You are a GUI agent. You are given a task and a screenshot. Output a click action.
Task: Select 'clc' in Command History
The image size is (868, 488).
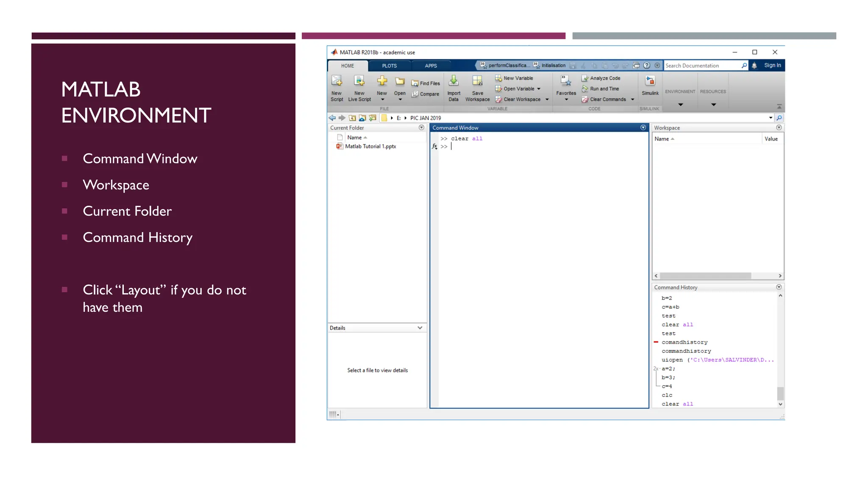pos(667,395)
